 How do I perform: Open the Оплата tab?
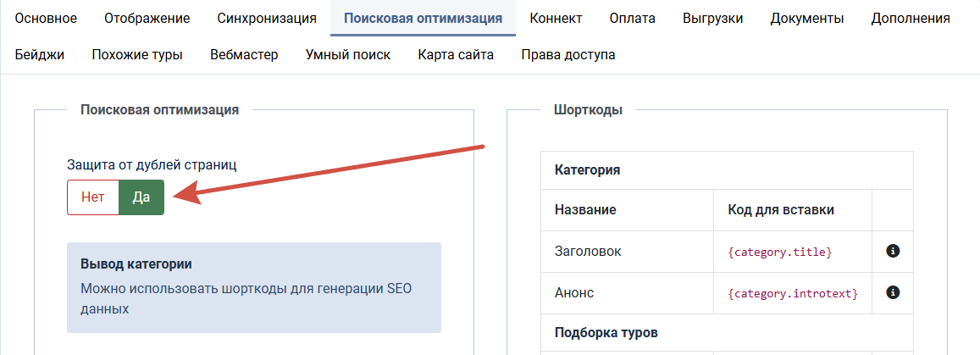point(633,18)
